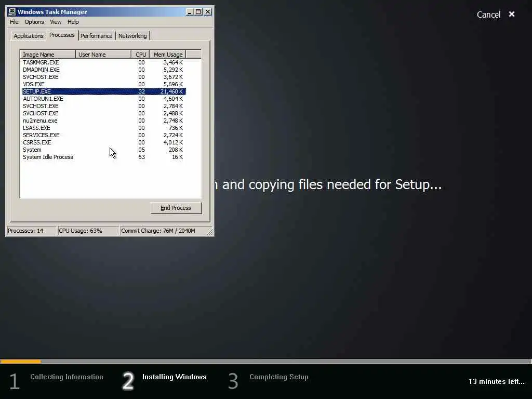Click the Installing Windows step label
532x399 pixels.
click(x=175, y=377)
